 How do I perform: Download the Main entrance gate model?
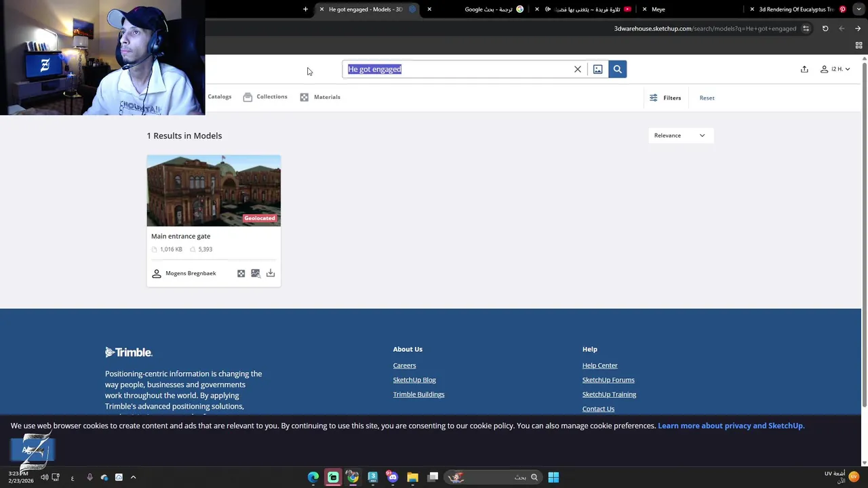(271, 273)
